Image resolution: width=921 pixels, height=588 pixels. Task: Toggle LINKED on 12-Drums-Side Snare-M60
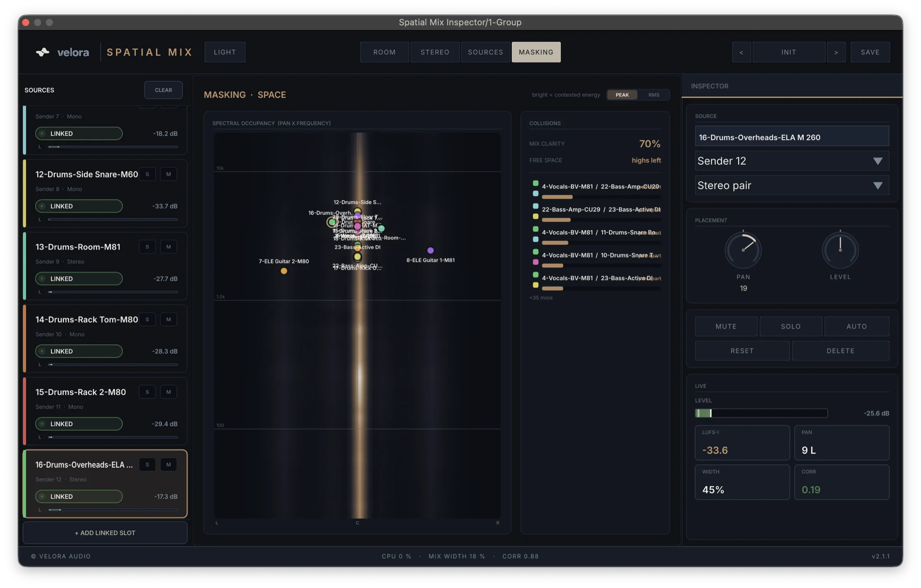79,206
